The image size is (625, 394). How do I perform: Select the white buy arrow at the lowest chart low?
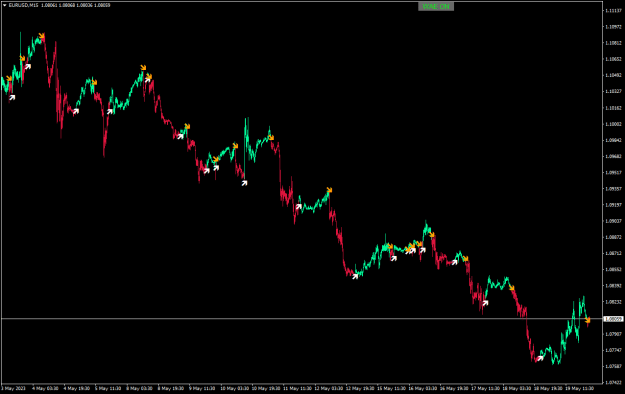click(540, 358)
